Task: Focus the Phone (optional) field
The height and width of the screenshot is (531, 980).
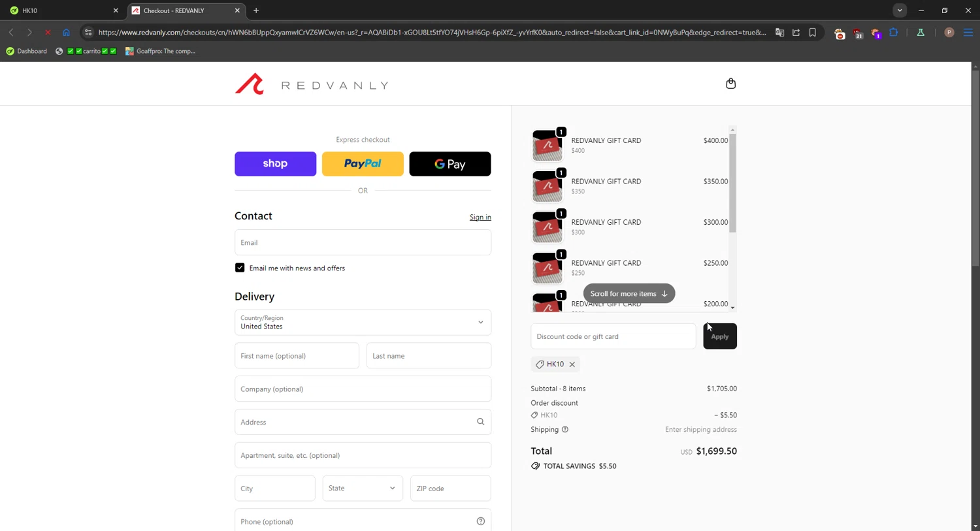Action: [x=363, y=521]
